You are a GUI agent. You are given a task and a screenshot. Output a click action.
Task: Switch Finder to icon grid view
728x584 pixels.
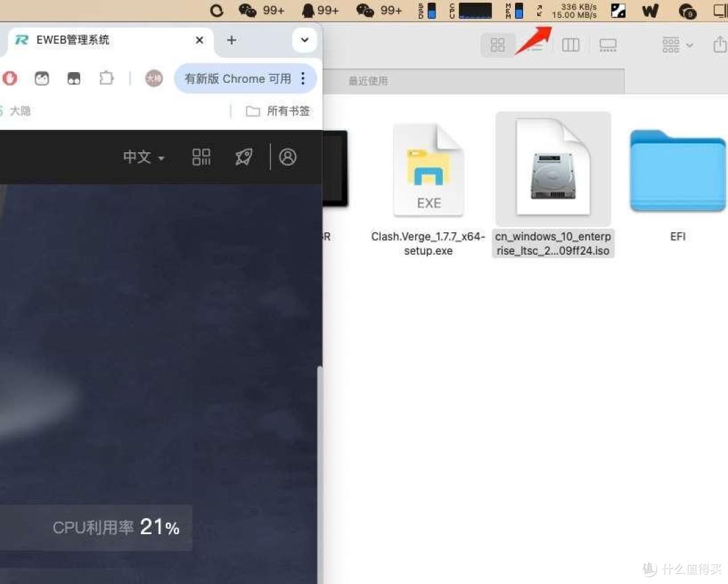tap(497, 45)
